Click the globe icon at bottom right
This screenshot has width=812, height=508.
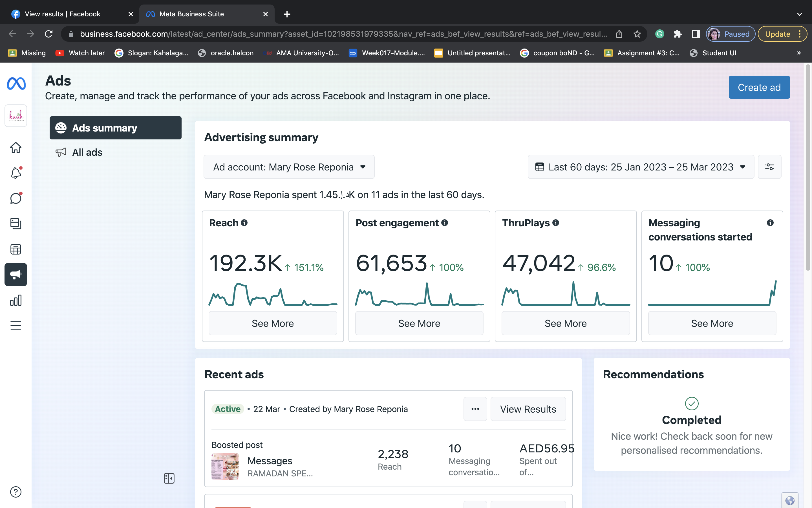tap(790, 501)
